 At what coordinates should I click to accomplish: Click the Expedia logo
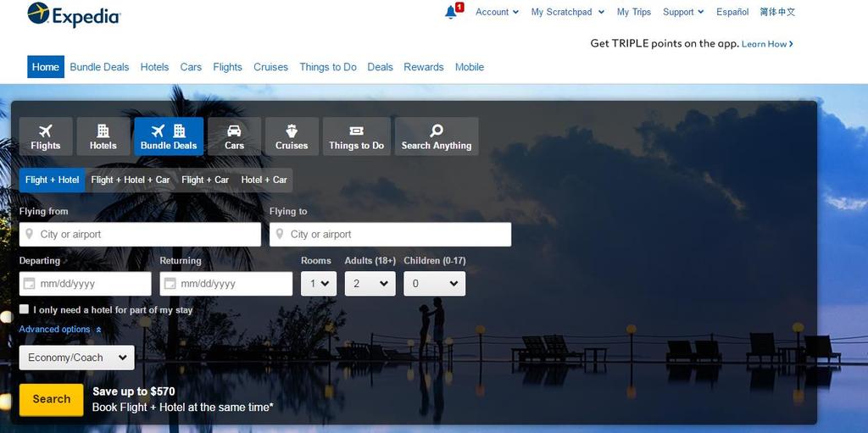[x=74, y=14]
